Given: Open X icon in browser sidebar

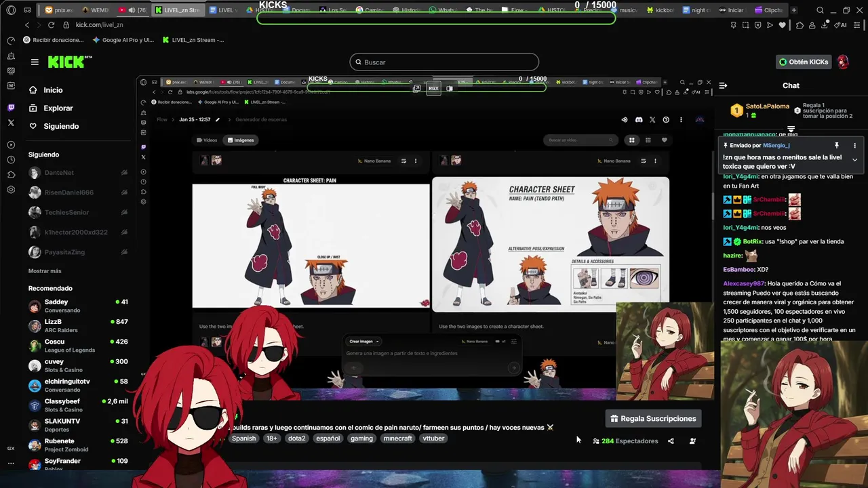Looking at the screenshot, I should click(11, 123).
